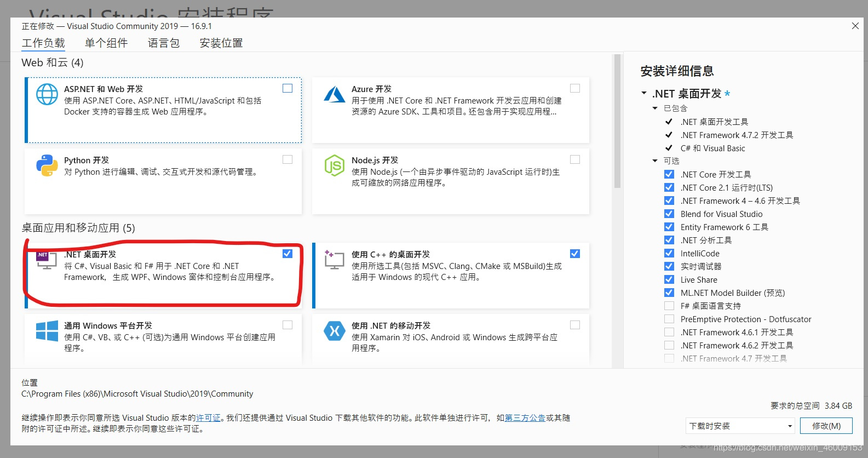Viewport: 868px width, 458px height.
Task: Check PreEmptive Protection - Dotfuscator component
Action: 669,319
